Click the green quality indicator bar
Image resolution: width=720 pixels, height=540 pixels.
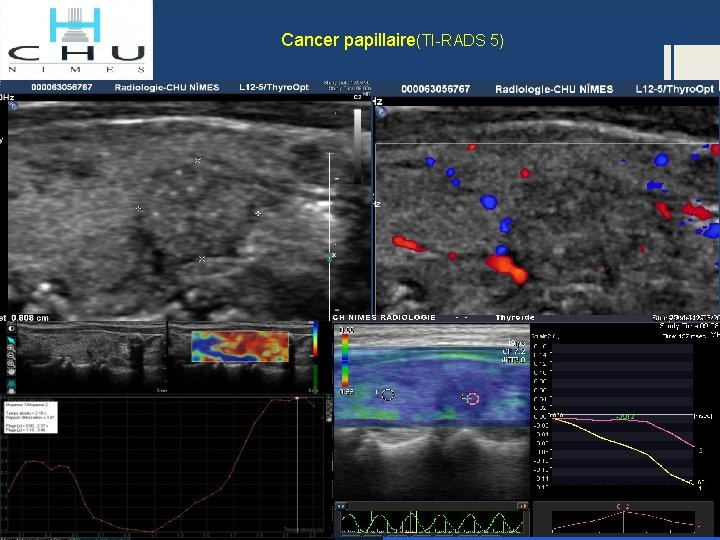[315, 379]
